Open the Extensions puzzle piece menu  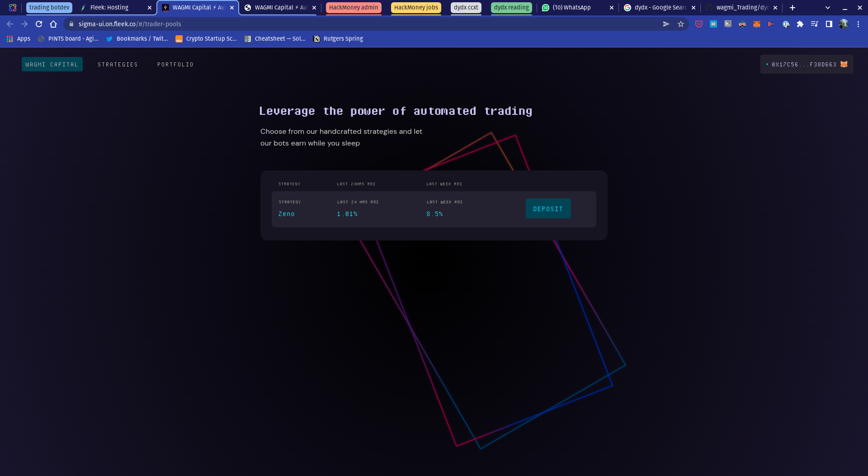(x=800, y=24)
